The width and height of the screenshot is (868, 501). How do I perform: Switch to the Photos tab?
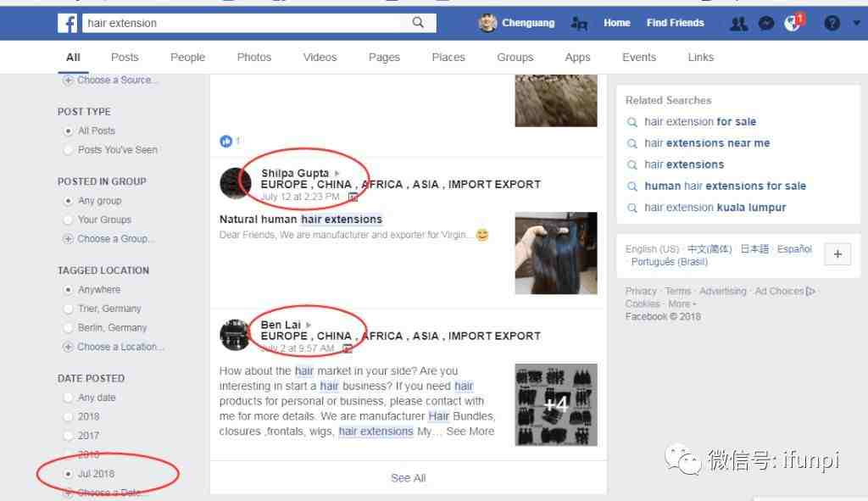point(254,58)
